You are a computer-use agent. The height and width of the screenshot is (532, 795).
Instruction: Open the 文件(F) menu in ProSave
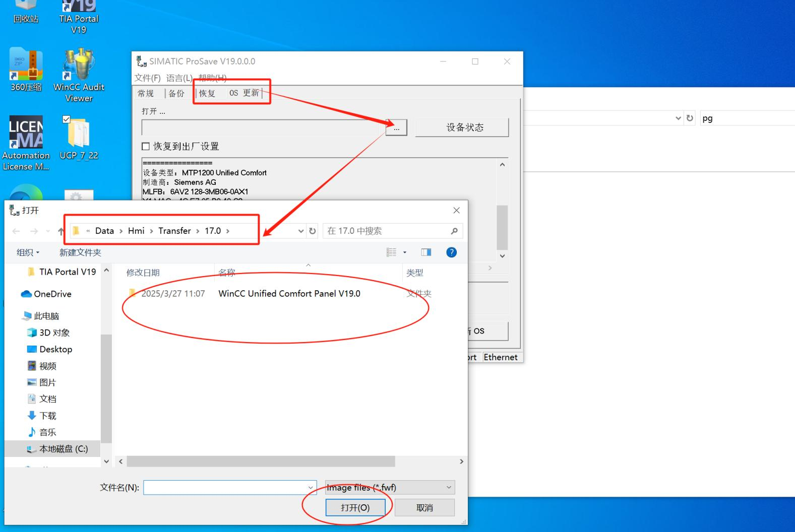point(147,78)
